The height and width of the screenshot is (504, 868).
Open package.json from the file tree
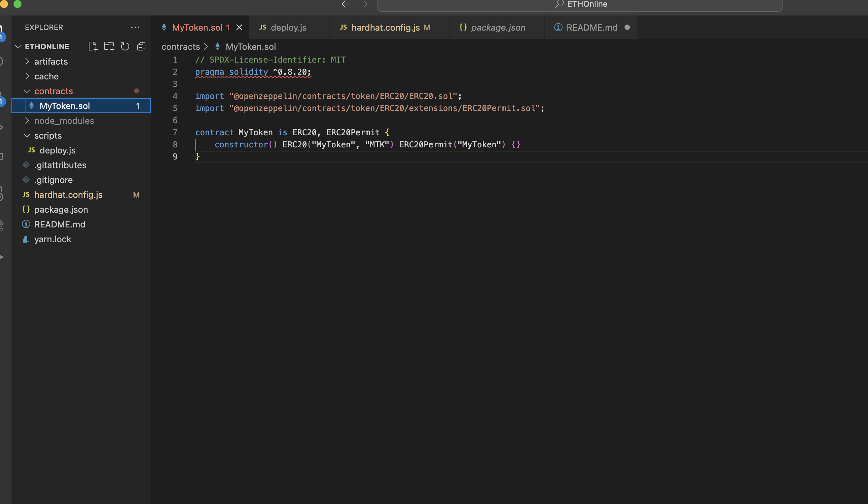click(61, 210)
